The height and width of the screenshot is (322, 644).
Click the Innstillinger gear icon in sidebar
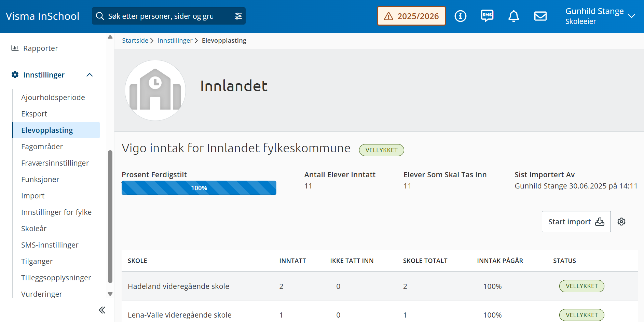[15, 74]
